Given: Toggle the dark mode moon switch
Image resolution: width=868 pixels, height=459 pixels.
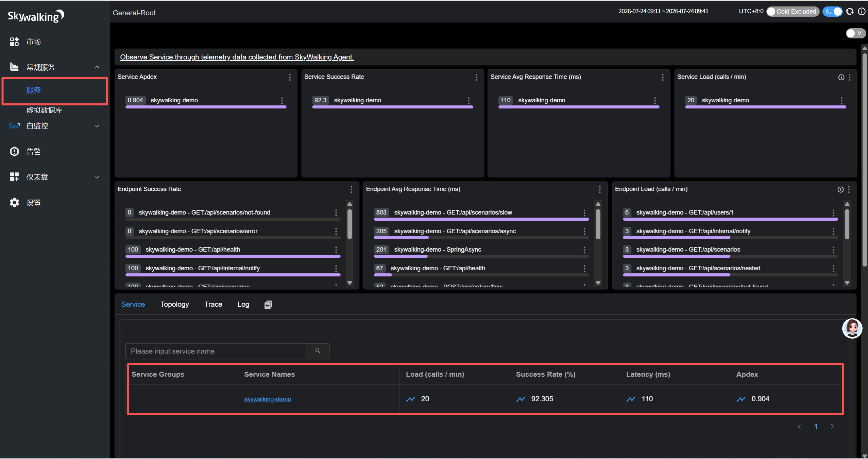Looking at the screenshot, I should pyautogui.click(x=833, y=12).
